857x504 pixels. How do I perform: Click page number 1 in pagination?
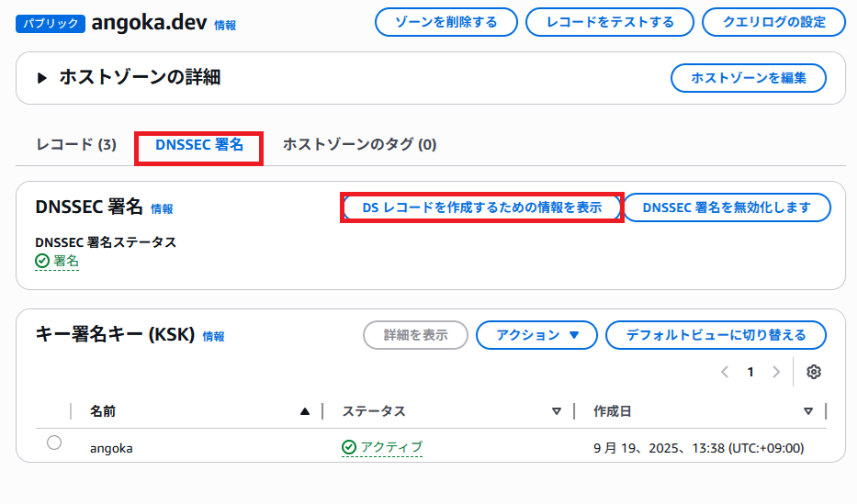[x=750, y=372]
